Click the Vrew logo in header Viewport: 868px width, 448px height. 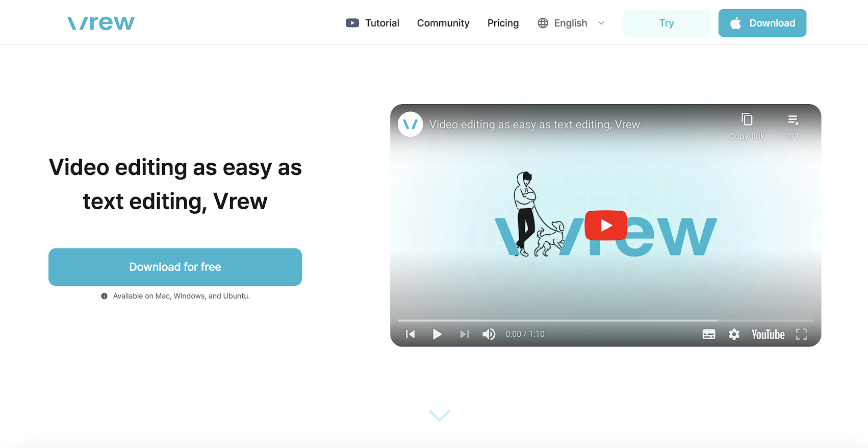pyautogui.click(x=101, y=23)
